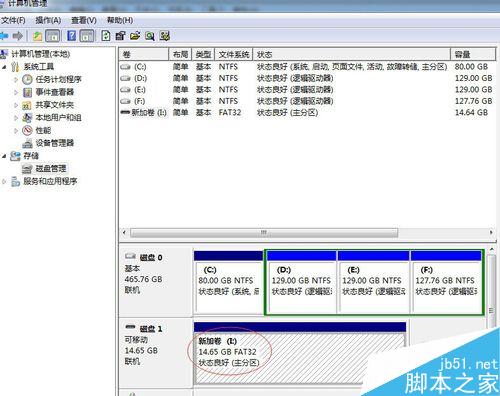The height and width of the screenshot is (396, 500).
Task: Select 设备管理器 in the tree
Action: 55,143
